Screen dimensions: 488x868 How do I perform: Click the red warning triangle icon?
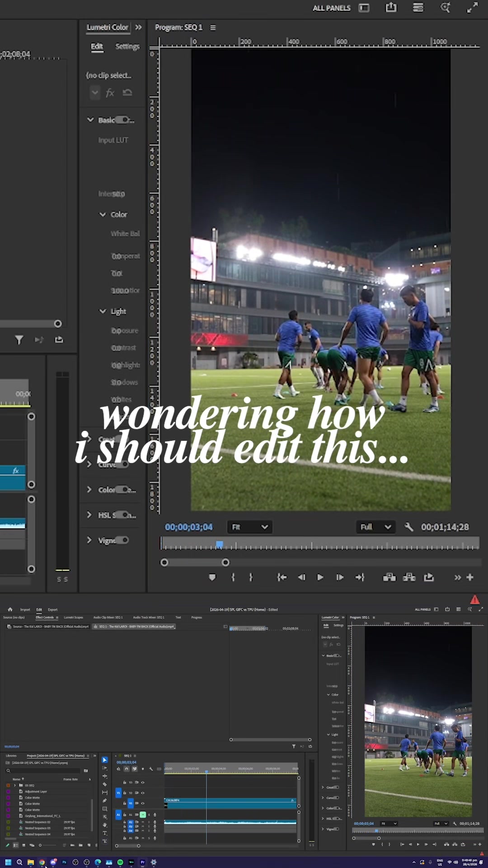[x=474, y=600]
